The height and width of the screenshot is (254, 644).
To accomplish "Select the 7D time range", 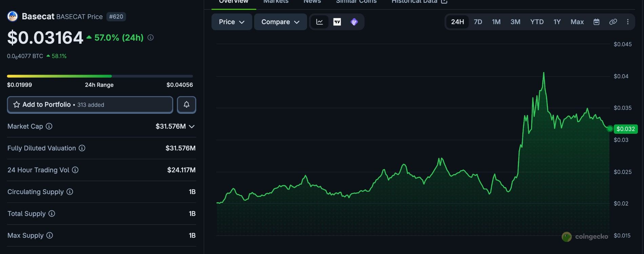I will (x=478, y=22).
